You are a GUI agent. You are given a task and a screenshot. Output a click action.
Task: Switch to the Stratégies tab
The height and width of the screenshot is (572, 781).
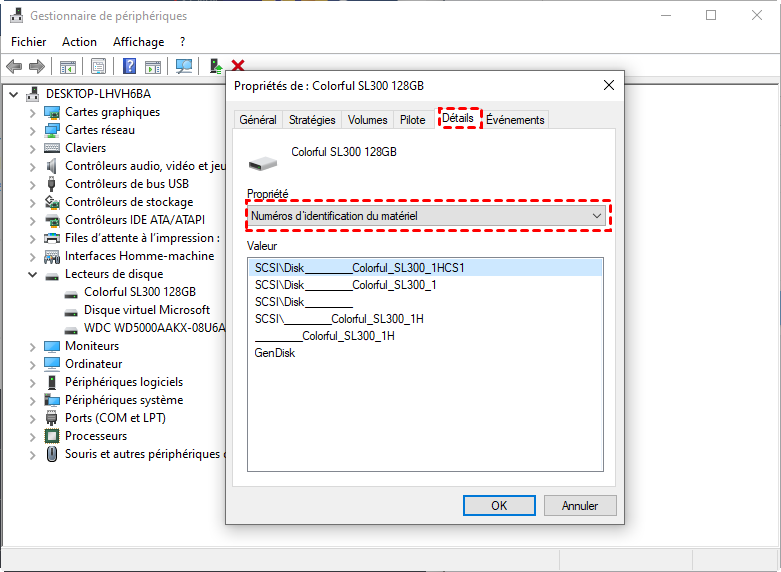pos(312,120)
